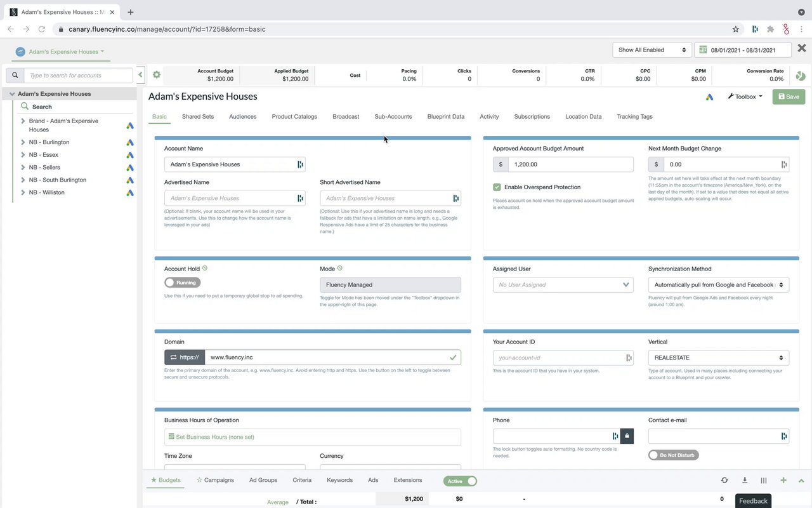Click Google Ads icon for NB - Williston
Screen dimensions: 812x508
[x=129, y=192]
